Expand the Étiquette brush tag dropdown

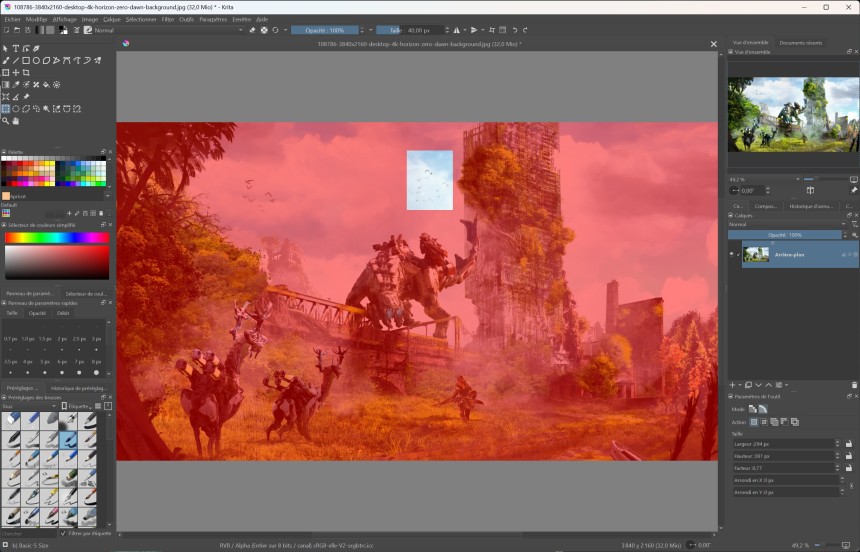click(x=80, y=406)
